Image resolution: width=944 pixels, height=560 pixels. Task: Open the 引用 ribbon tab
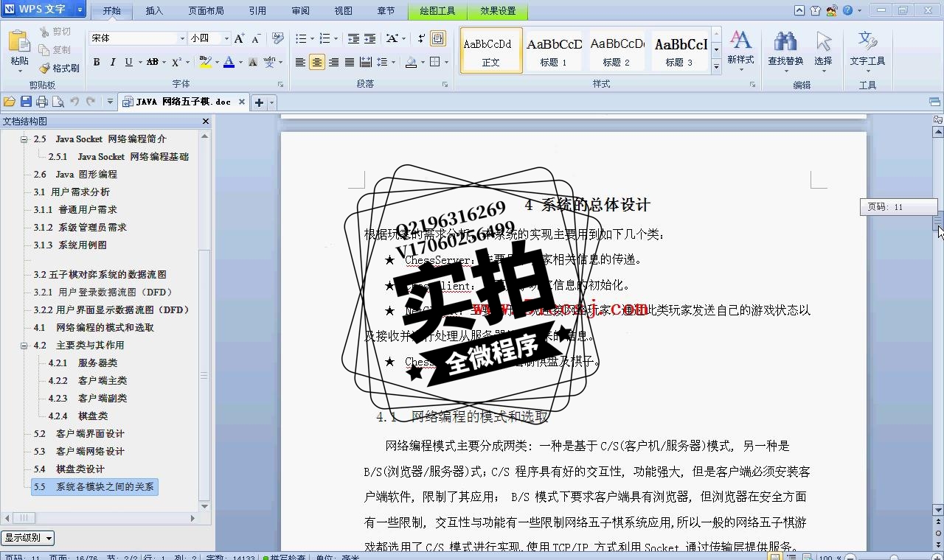pos(257,10)
